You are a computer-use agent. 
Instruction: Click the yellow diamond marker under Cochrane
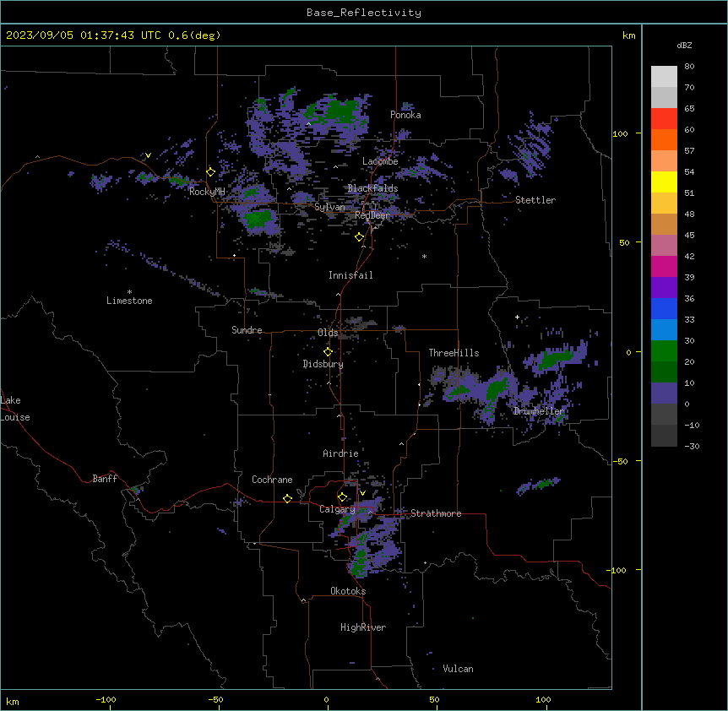287,498
